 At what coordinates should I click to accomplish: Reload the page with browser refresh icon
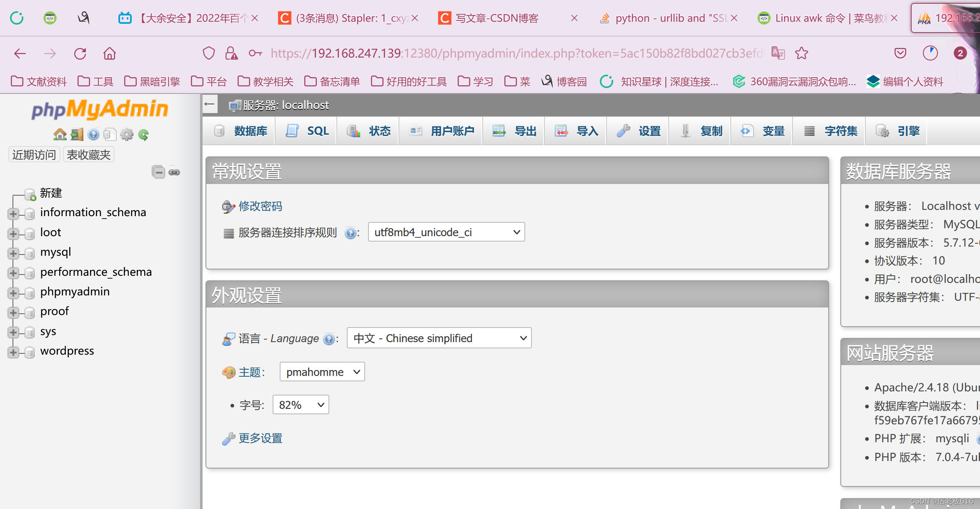point(80,53)
